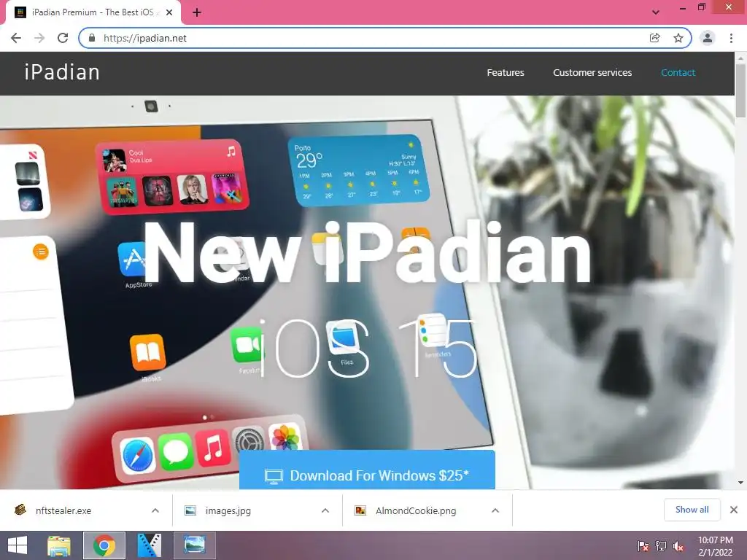Viewport: 747px width, 560px height.
Task: Click the orange list icon in left widget
Action: [x=41, y=251]
